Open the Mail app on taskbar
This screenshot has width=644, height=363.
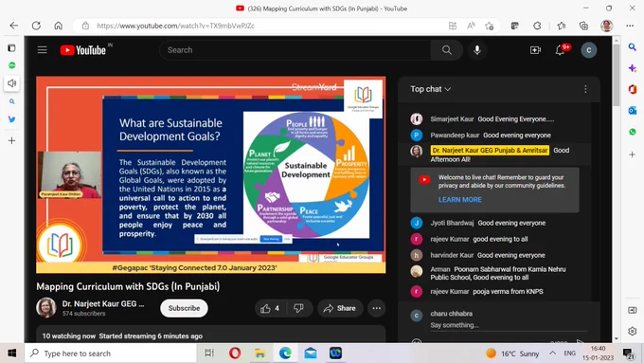click(311, 354)
